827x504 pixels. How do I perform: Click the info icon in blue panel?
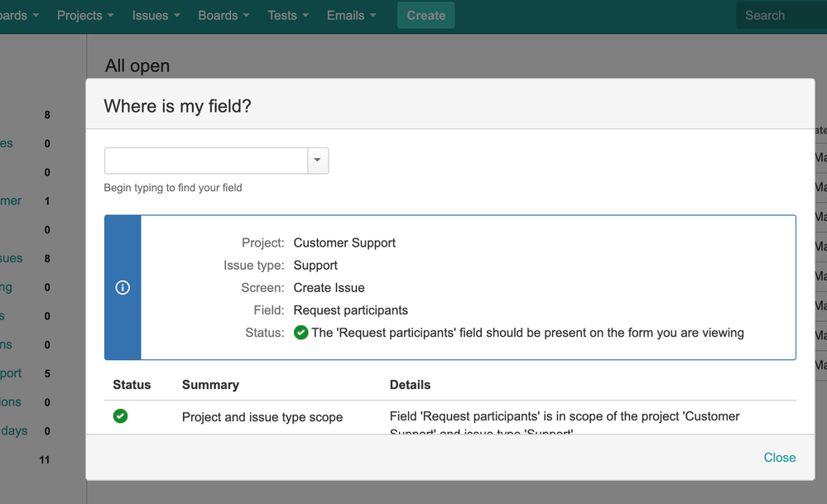pyautogui.click(x=123, y=288)
